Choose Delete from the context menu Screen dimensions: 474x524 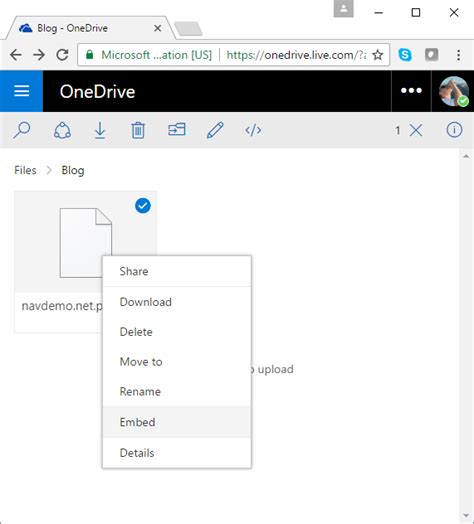pyautogui.click(x=177, y=332)
